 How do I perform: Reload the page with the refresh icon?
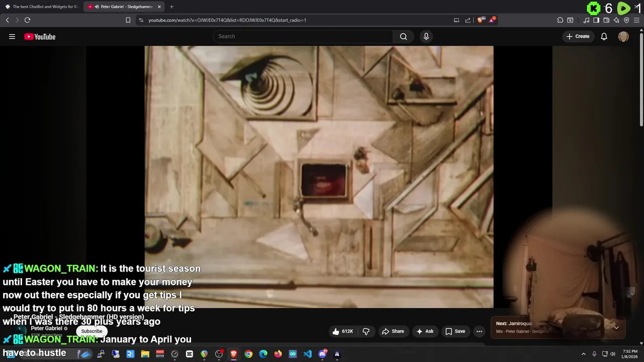coord(28,20)
